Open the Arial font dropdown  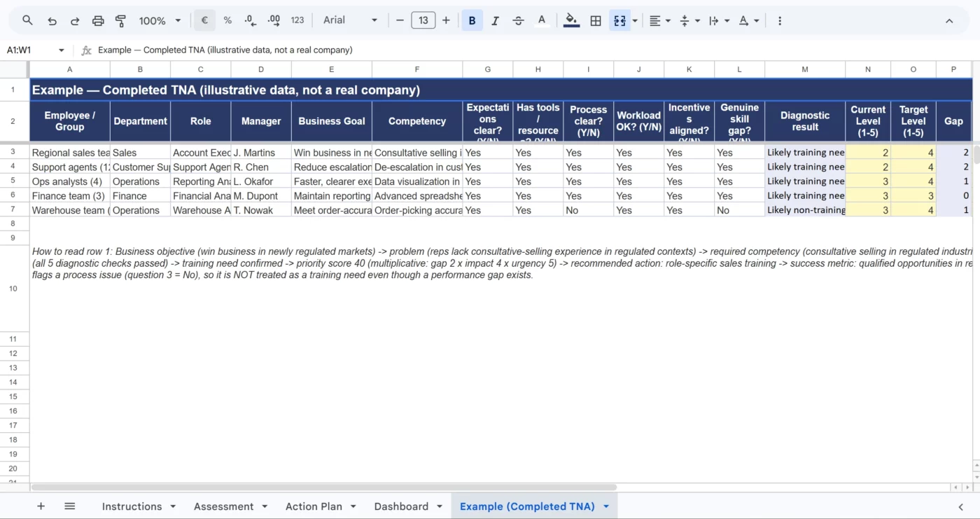(x=350, y=21)
